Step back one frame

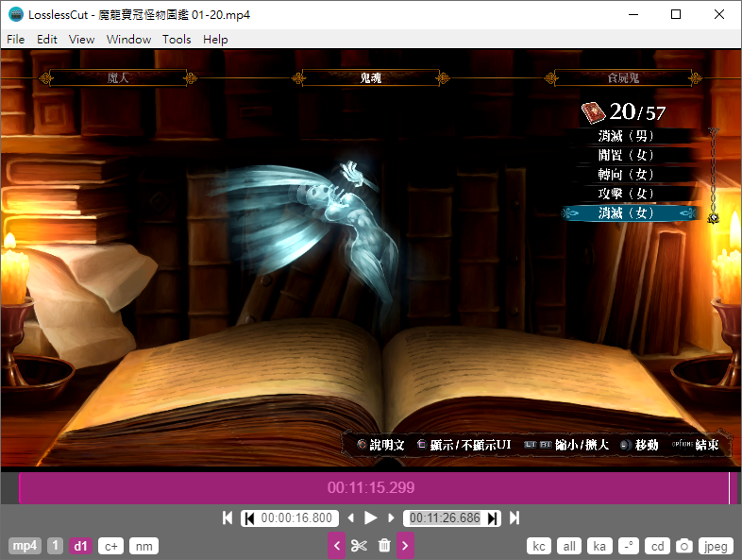pyautogui.click(x=350, y=518)
